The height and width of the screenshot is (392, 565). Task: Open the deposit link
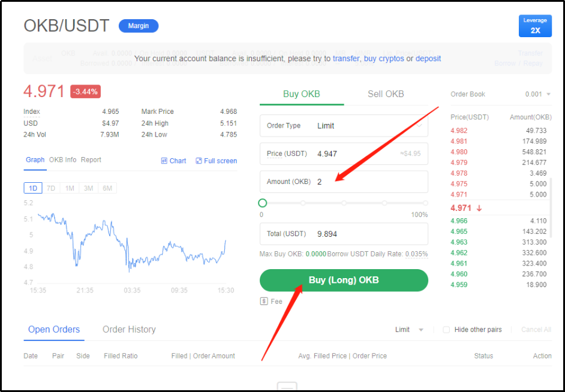click(428, 59)
